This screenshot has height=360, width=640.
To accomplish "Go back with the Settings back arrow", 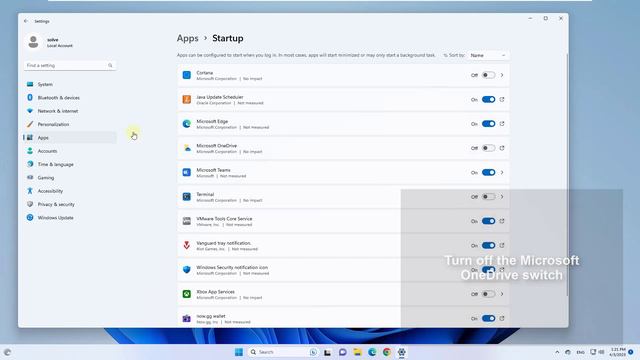I will 26,21.
